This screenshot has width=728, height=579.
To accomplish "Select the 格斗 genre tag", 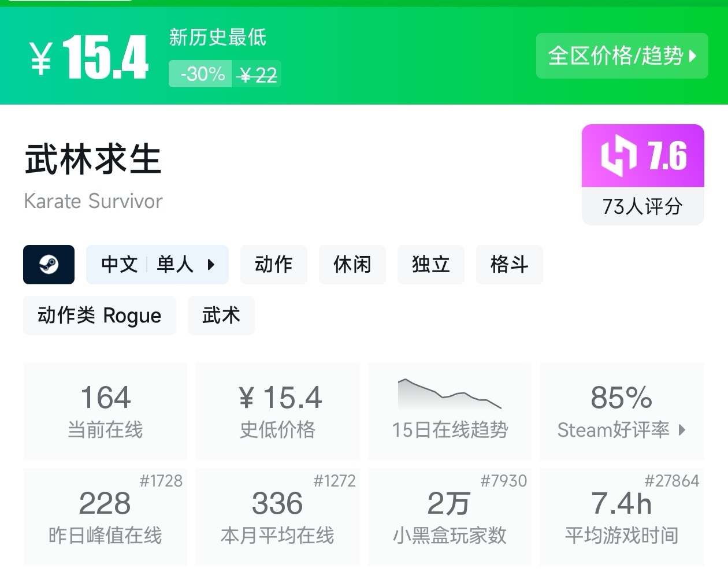I will (x=510, y=265).
